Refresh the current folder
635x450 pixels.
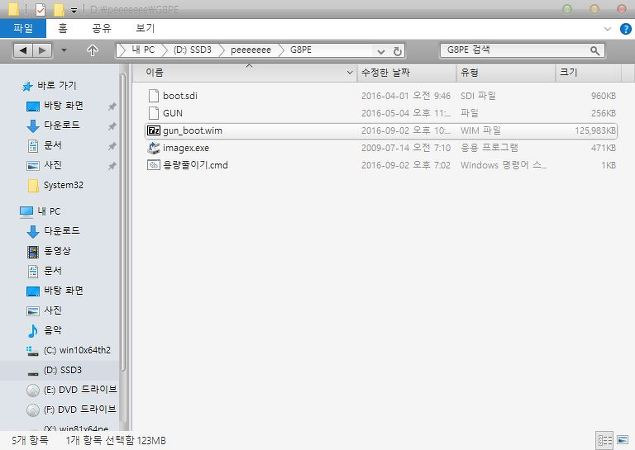(x=397, y=51)
